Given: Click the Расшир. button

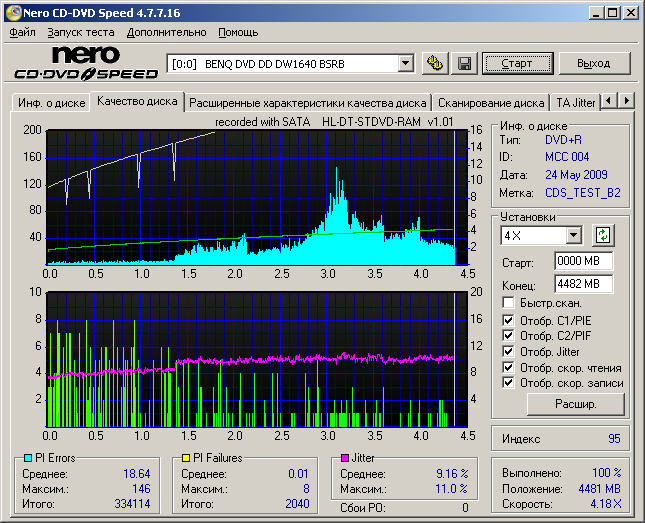Looking at the screenshot, I should (575, 404).
